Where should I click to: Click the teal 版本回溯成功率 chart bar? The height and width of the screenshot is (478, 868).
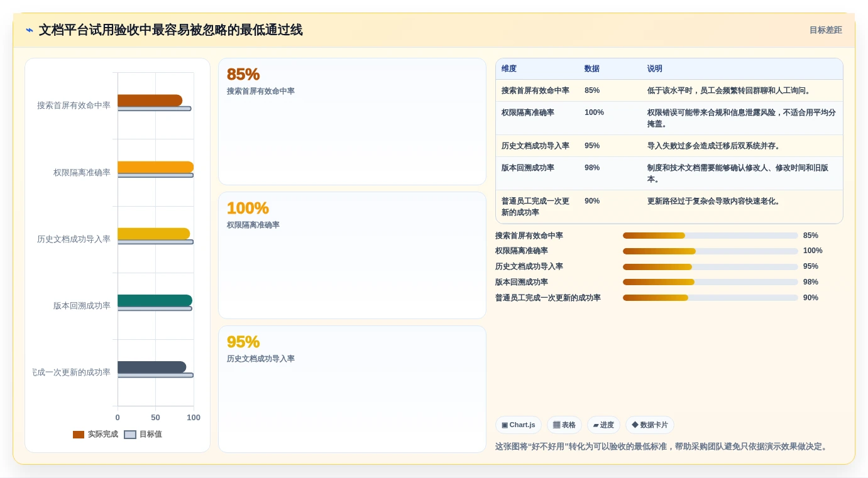[x=155, y=300]
